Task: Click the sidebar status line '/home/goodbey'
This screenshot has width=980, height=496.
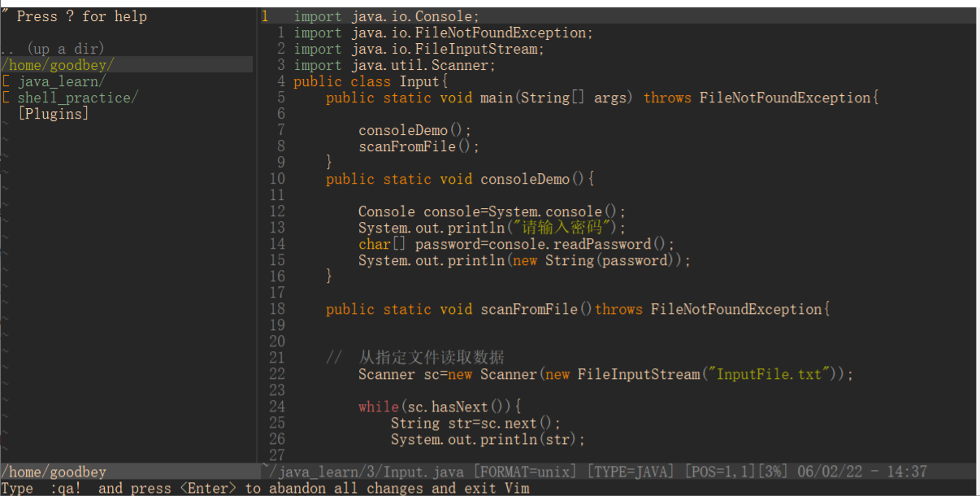Action: [54, 472]
